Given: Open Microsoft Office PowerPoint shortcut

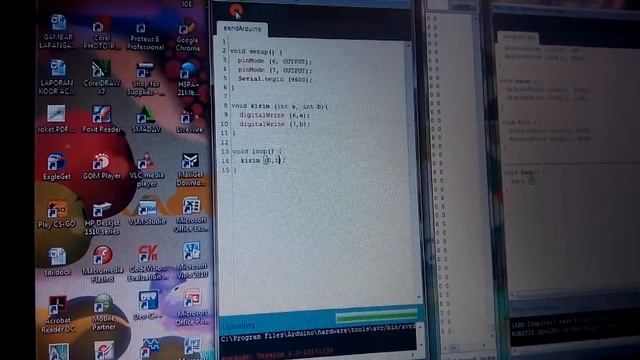Looking at the screenshot, I should pos(192,308).
